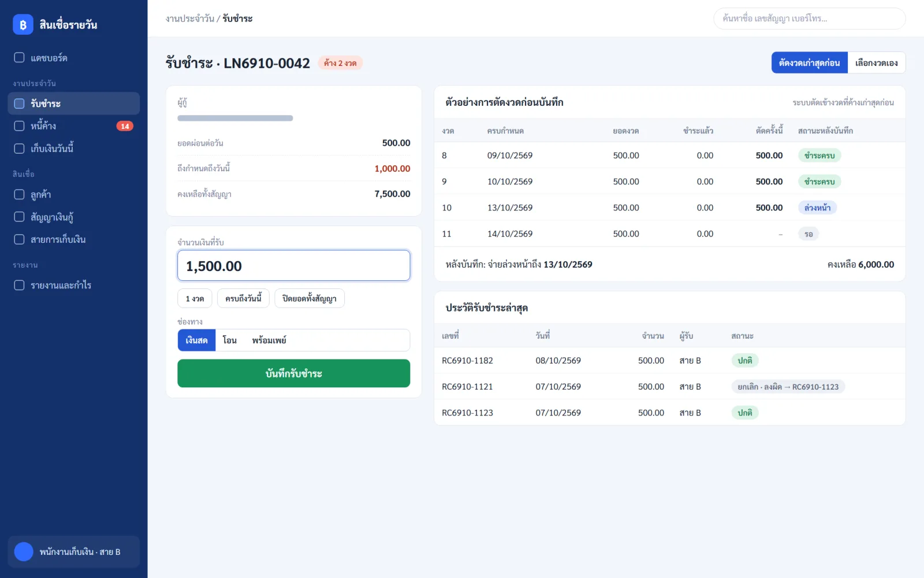
Task: Go to แดชบอร์ด menu item
Action: coord(74,58)
